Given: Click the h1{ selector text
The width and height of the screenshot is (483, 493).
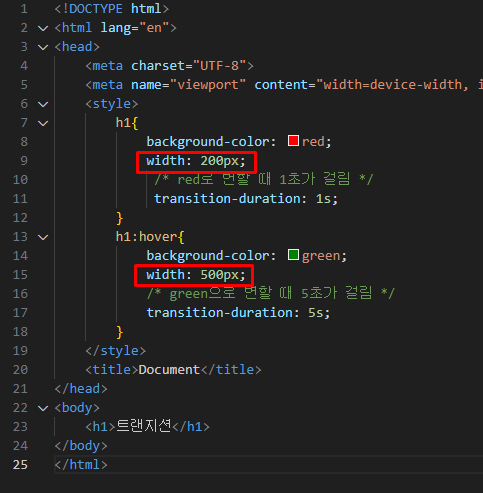Looking at the screenshot, I should [127, 123].
